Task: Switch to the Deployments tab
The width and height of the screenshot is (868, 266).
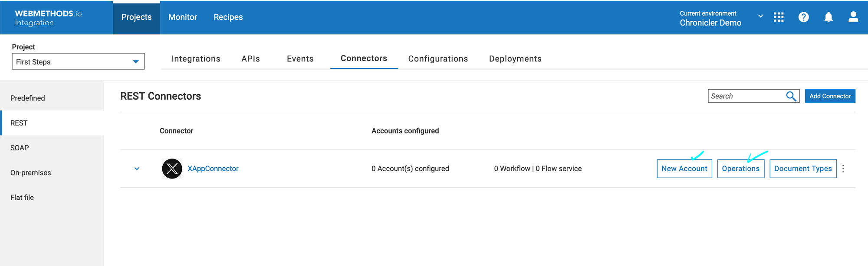Action: (x=515, y=59)
